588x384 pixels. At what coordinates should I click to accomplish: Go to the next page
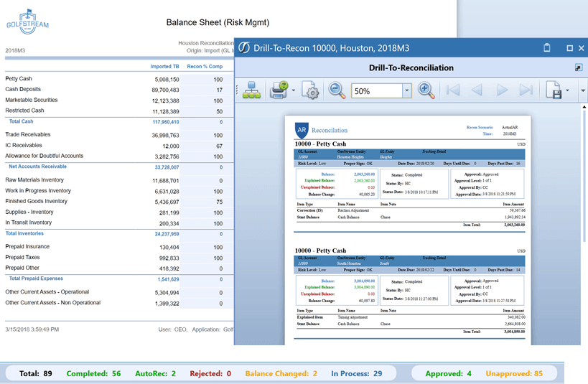pos(502,90)
